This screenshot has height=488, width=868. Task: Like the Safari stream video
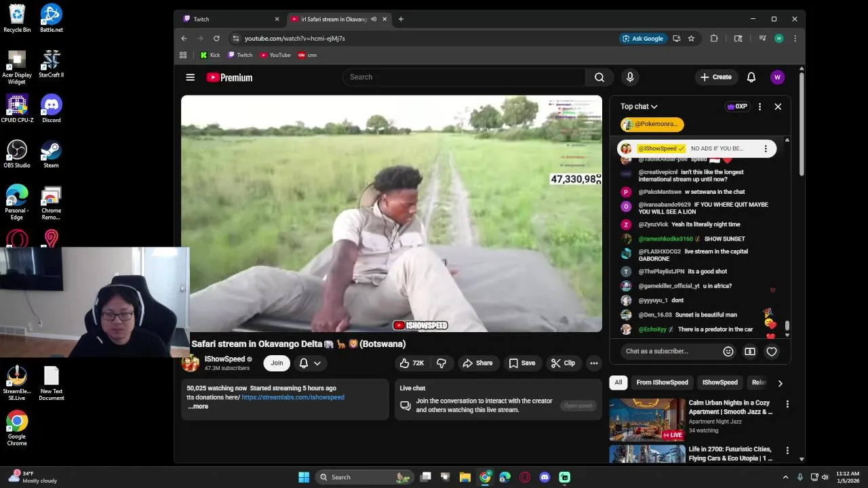[412, 363]
